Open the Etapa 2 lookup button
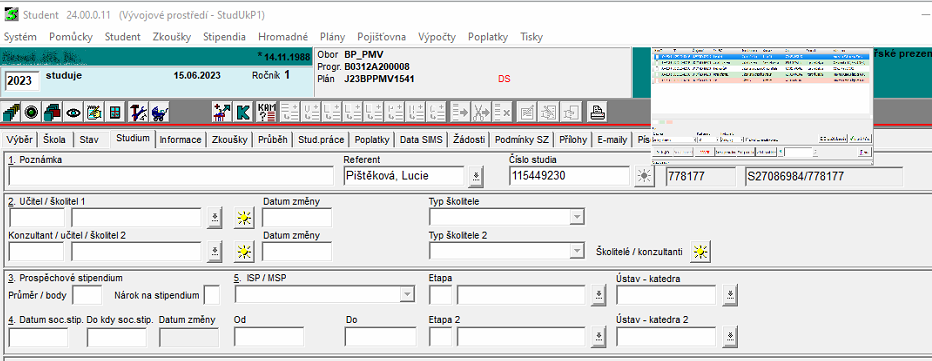Screen dimensions: 932x361 click(x=599, y=337)
